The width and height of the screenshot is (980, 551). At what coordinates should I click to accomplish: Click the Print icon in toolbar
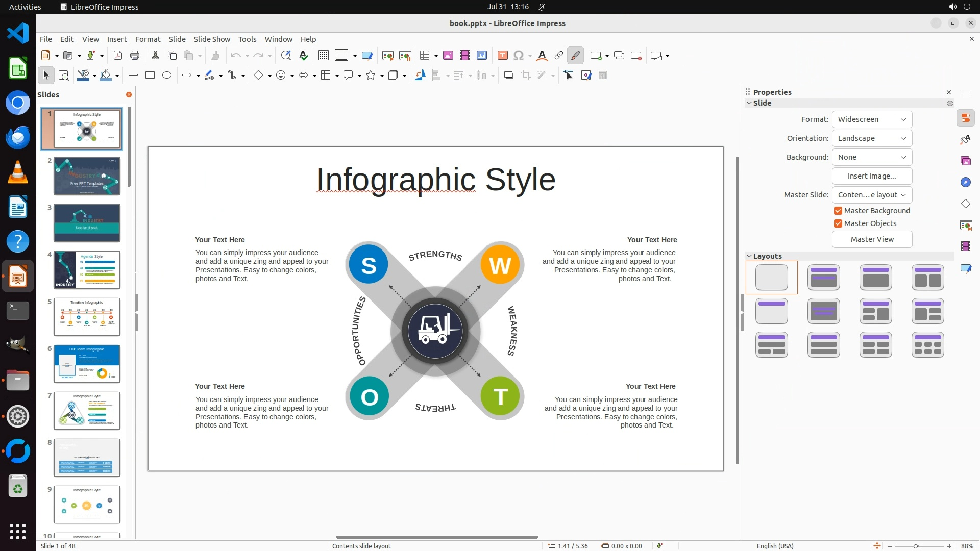(135, 56)
